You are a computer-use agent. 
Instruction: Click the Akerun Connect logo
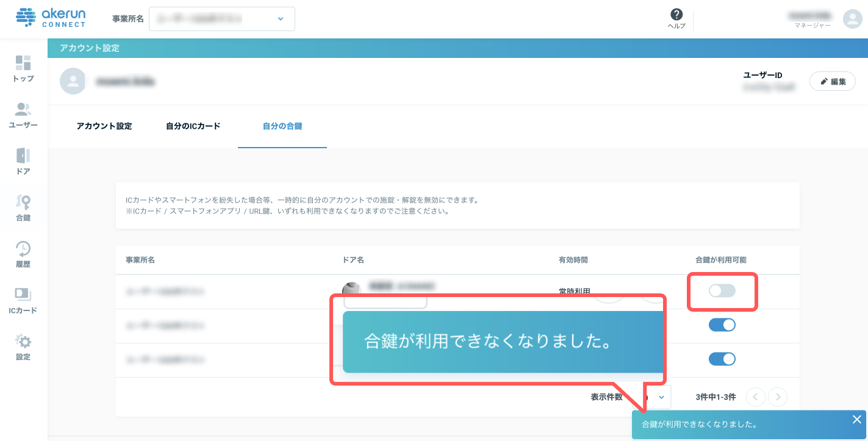(51, 18)
